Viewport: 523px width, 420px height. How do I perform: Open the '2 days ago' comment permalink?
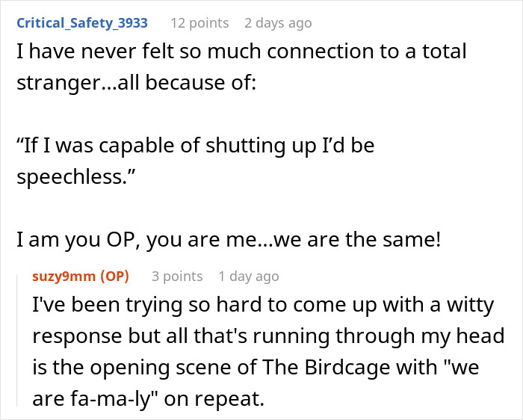pos(278,23)
